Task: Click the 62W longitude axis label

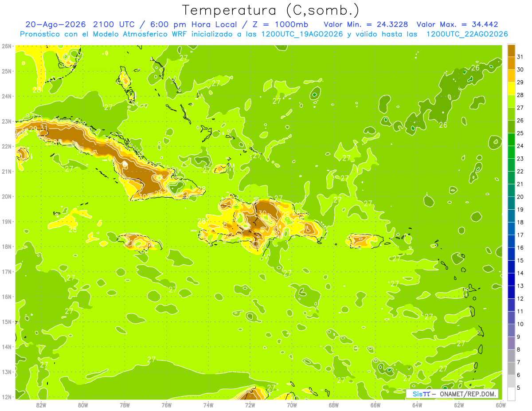Action: pyautogui.click(x=459, y=405)
